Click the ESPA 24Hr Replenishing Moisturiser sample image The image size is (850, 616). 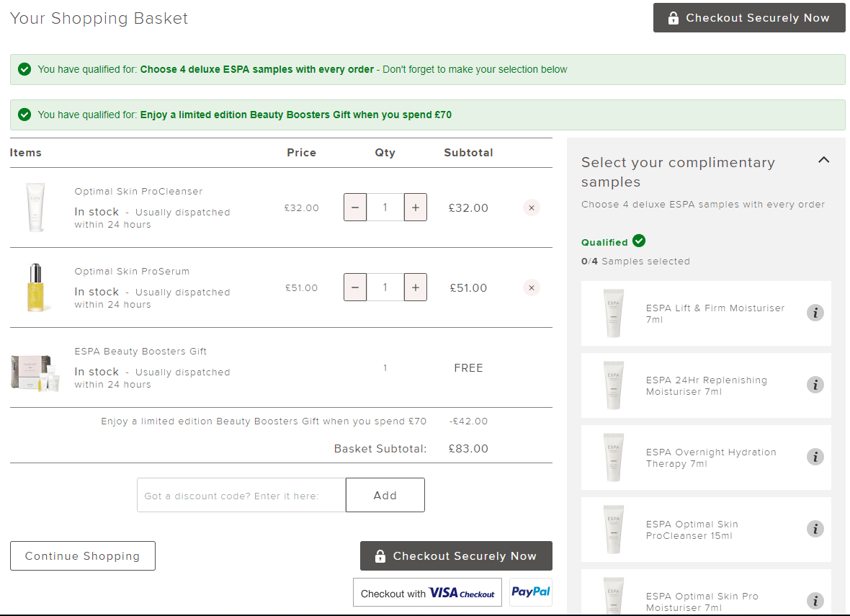613,385
